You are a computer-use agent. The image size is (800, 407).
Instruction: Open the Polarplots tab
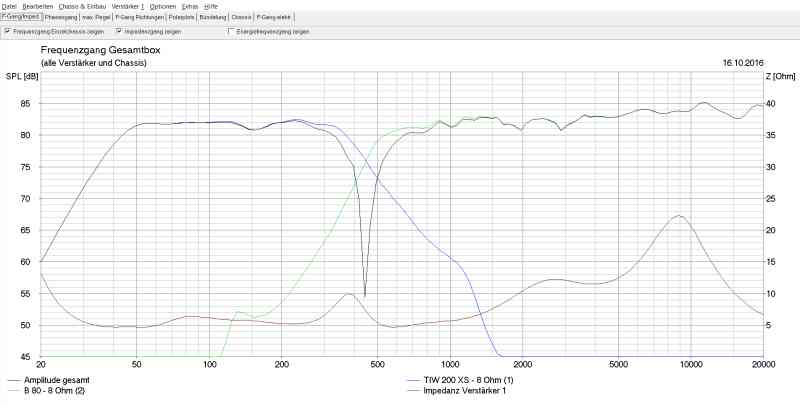click(182, 17)
